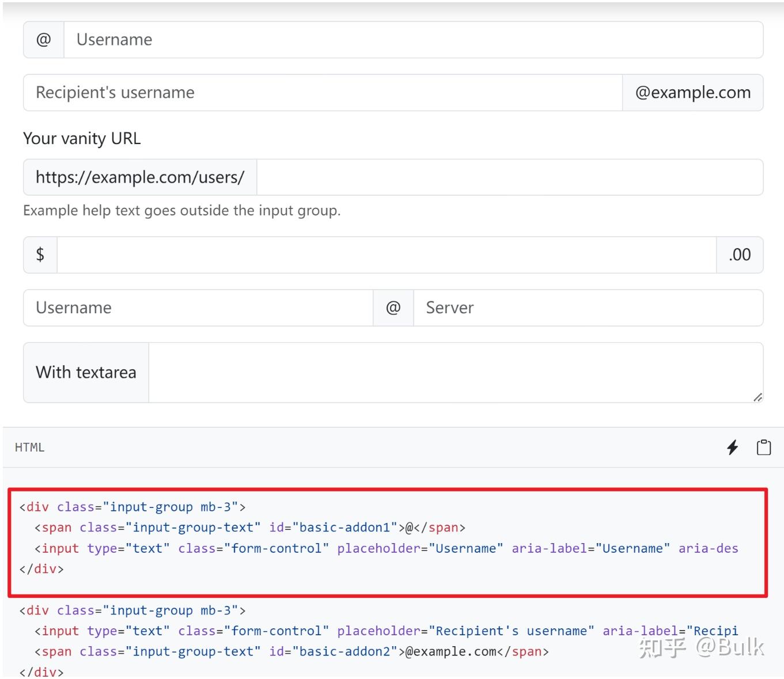Viewport: 784px width, 679px height.
Task: Click the @ addon before first Username
Action: click(44, 40)
